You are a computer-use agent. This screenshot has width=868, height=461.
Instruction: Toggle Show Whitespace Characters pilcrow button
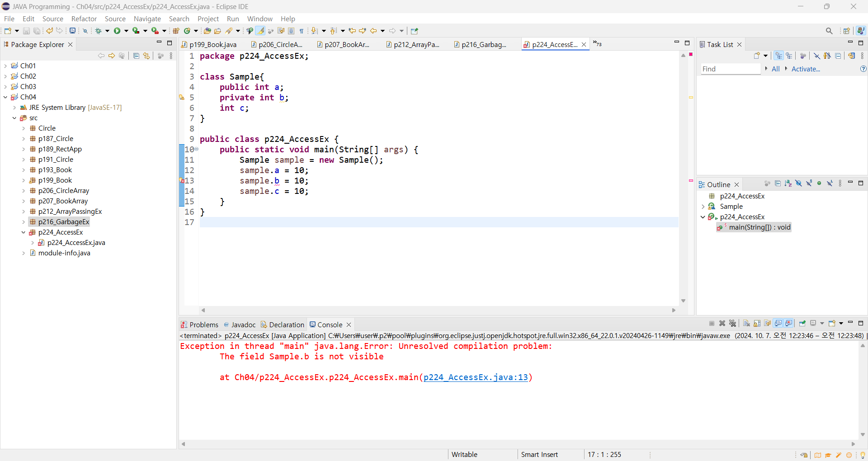click(x=302, y=31)
